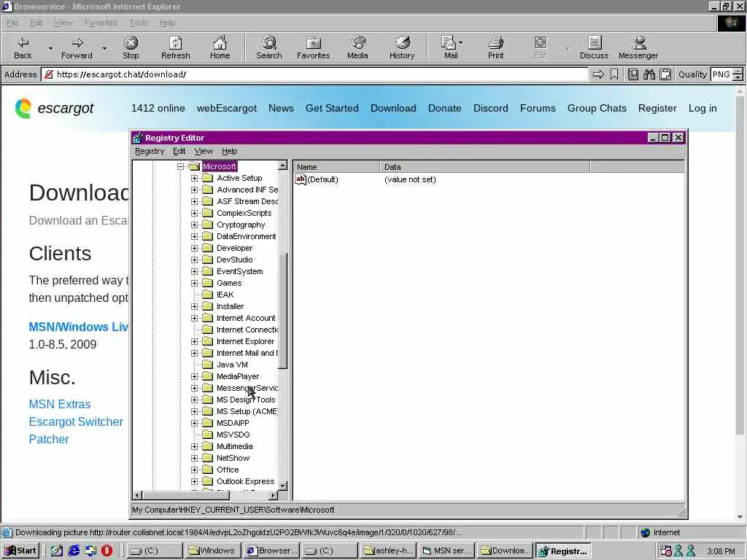Click the Discuss toolbar icon
Viewport: 747px width, 560px height.
[x=594, y=47]
